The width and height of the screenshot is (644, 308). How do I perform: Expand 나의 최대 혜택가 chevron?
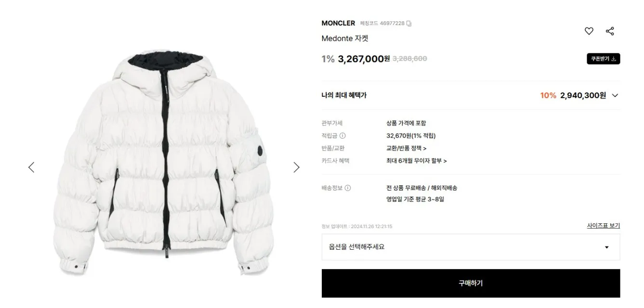pos(615,95)
